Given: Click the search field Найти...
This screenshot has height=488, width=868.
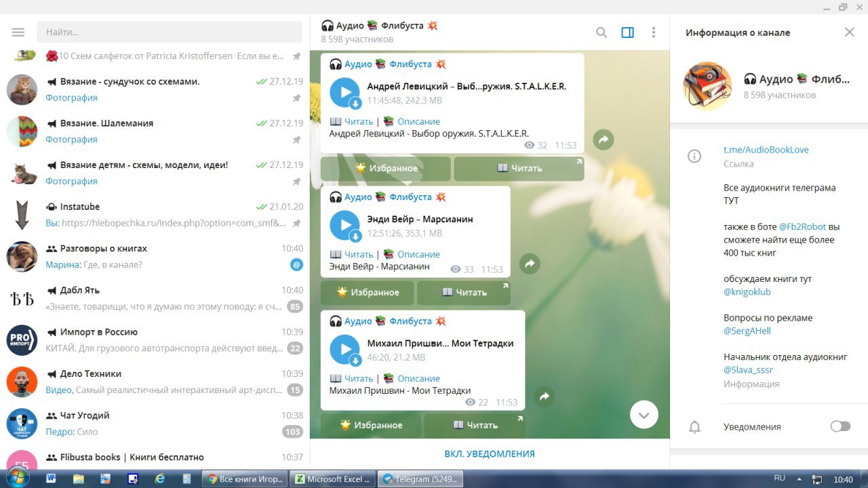Looking at the screenshot, I should click(x=170, y=32).
